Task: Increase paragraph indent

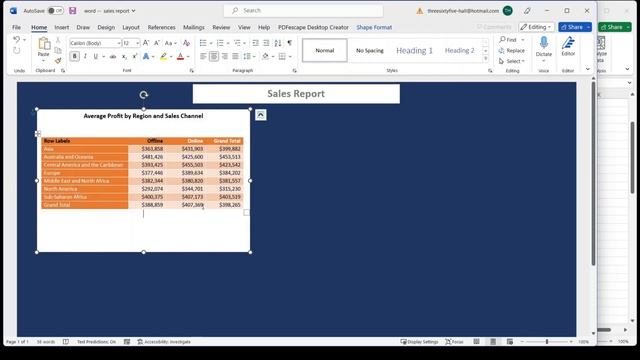Action: (x=266, y=43)
